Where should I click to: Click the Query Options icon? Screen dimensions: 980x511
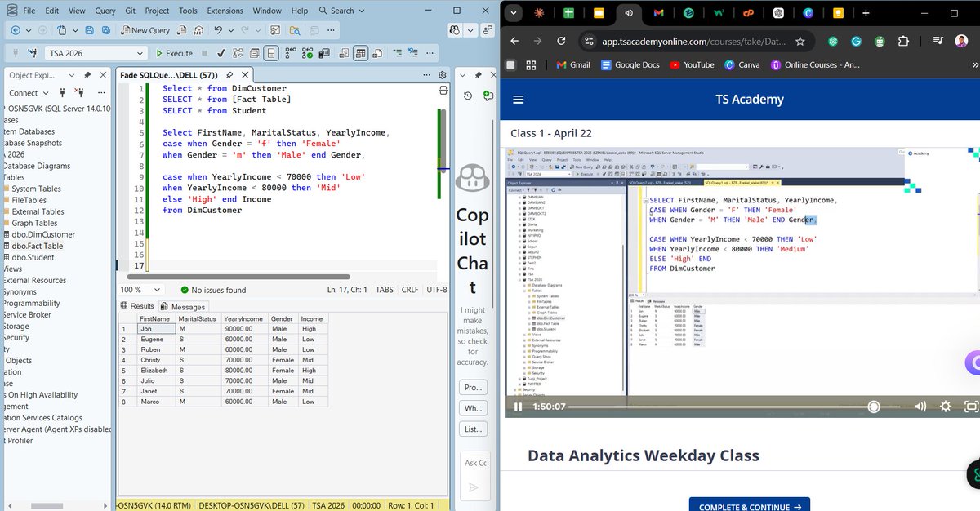tap(254, 54)
